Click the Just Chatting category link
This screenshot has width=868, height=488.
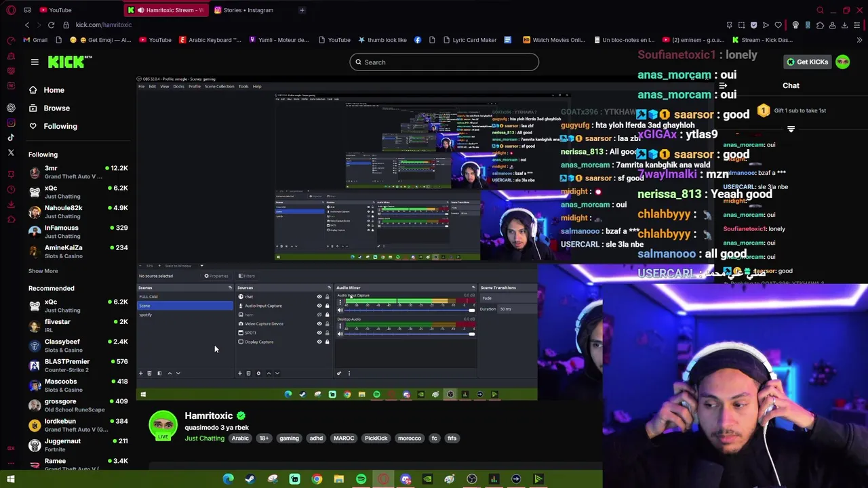[204, 439]
